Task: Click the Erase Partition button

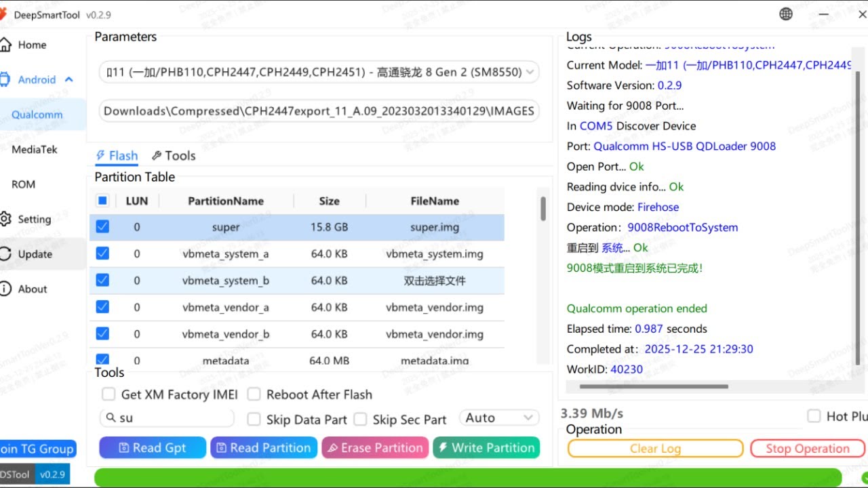Action: coord(375,448)
